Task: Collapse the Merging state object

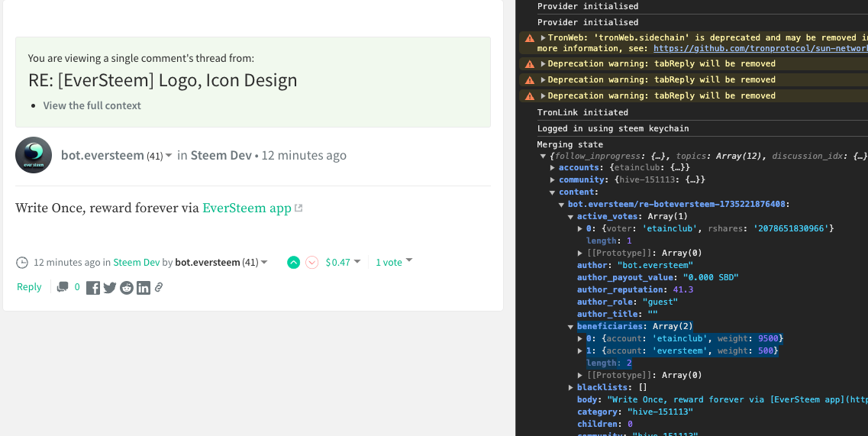Action: (x=544, y=157)
